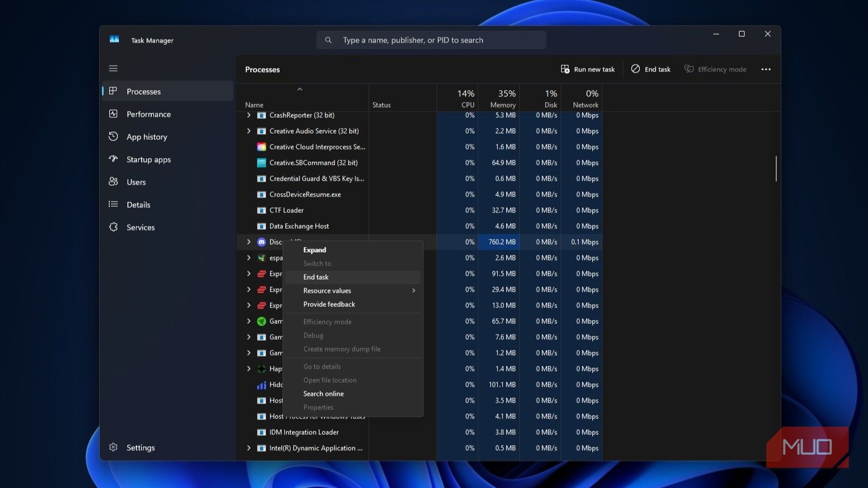
Task: Open the three-dots more options menu
Action: (x=766, y=69)
